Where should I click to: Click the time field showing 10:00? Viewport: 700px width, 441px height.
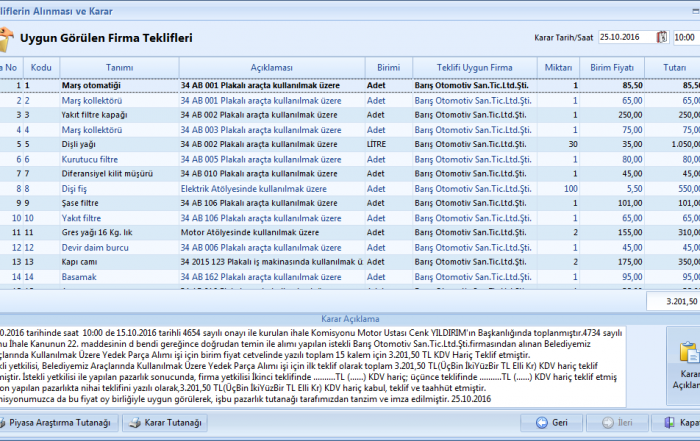(685, 37)
